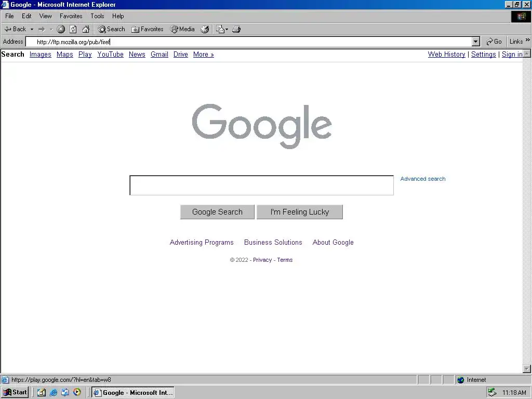Open the Privacy link

click(x=262, y=260)
